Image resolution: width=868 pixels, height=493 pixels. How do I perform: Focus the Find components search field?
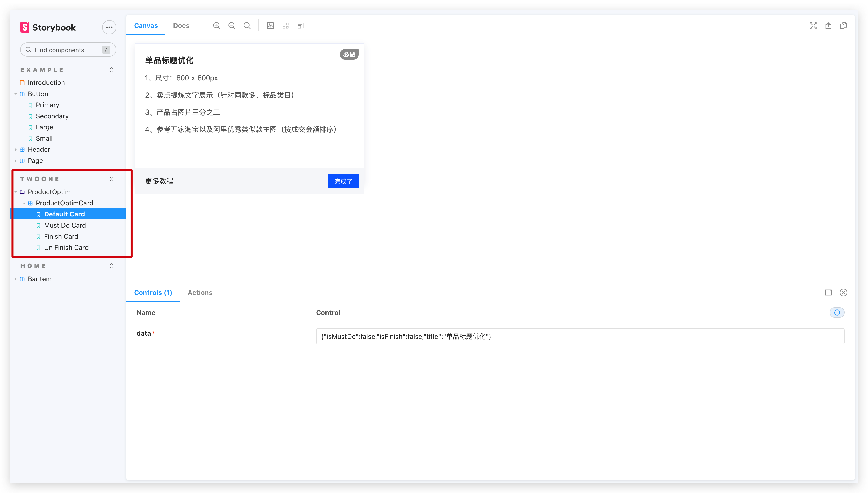point(64,50)
